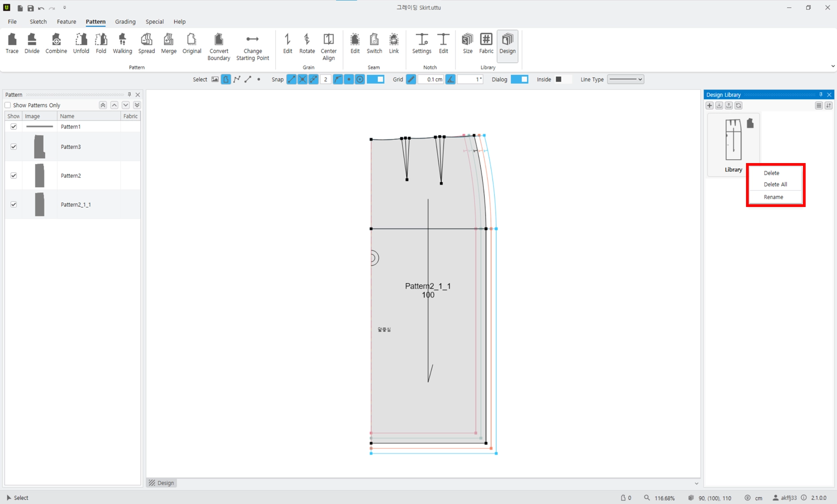The width and height of the screenshot is (837, 504).
Task: Open the Grading ribbon tab
Action: tap(125, 22)
